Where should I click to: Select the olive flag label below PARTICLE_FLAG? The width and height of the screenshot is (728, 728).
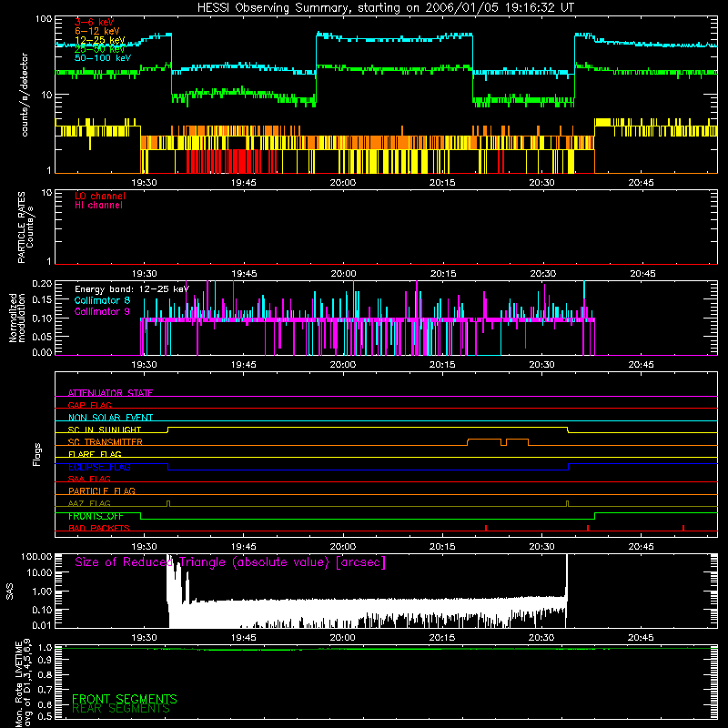(x=89, y=503)
